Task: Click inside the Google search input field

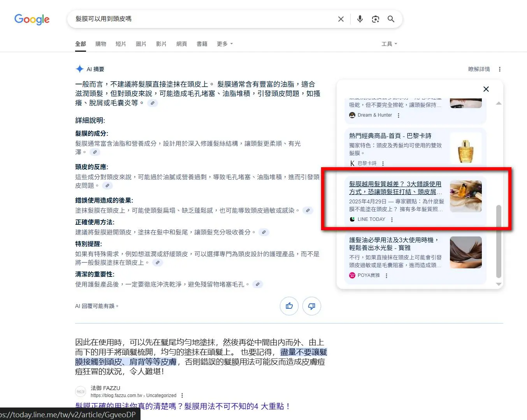Action: [x=202, y=19]
